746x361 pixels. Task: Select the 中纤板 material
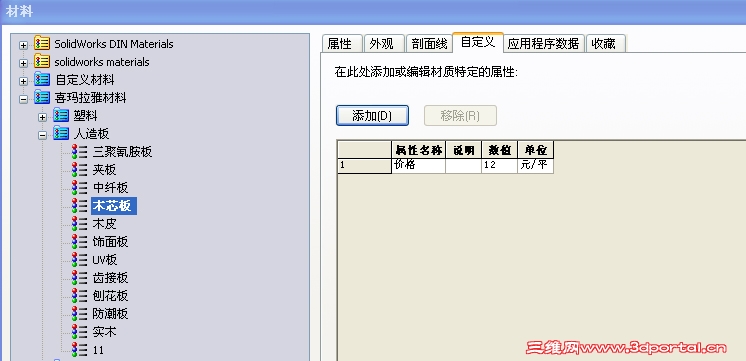110,188
